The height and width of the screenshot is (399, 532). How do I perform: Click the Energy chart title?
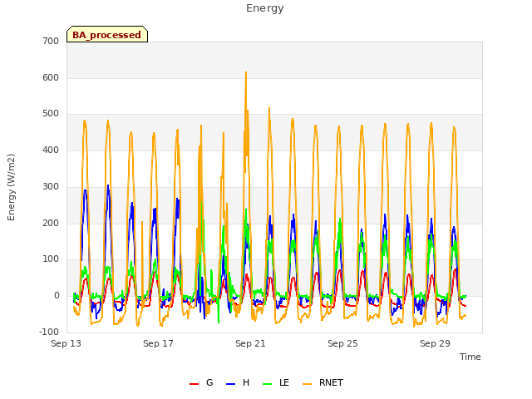click(x=265, y=8)
